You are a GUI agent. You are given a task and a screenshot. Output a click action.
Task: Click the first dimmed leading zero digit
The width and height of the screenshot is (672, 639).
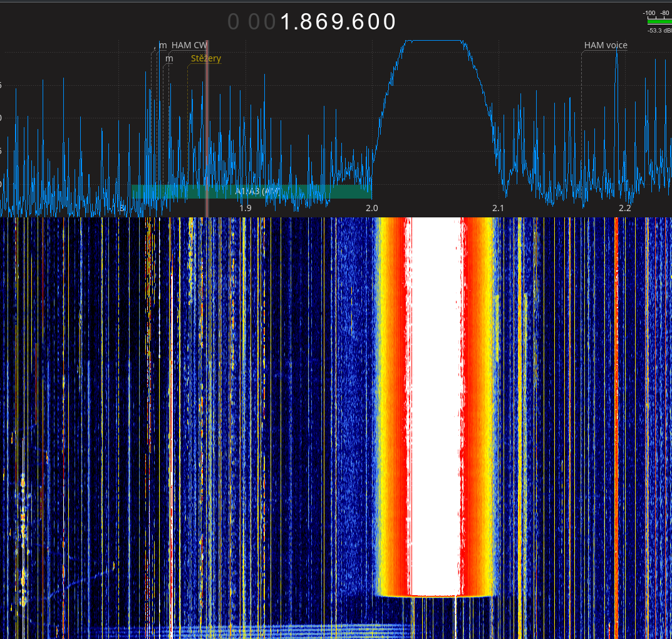(234, 22)
